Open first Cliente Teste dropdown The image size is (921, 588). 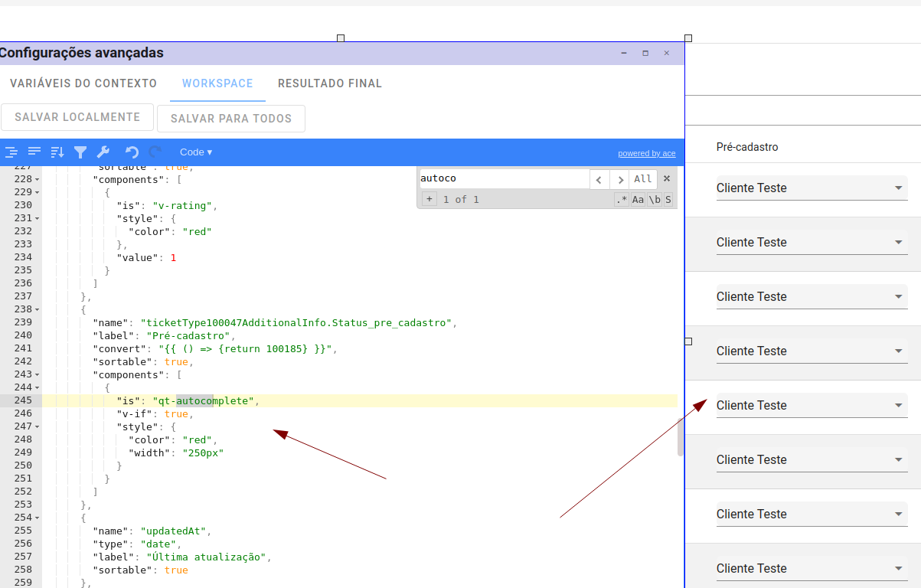point(812,188)
